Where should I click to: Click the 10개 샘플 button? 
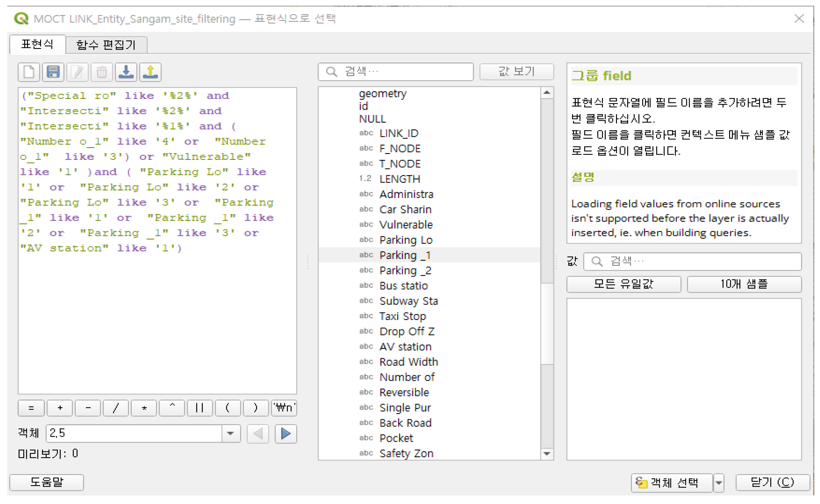pyautogui.click(x=745, y=284)
